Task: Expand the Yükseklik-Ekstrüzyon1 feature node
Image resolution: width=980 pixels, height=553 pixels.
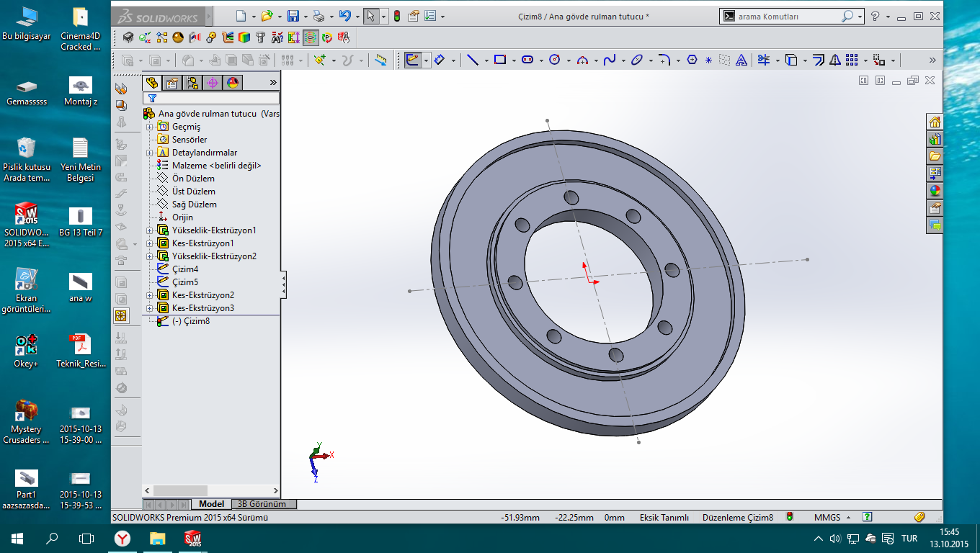Action: pyautogui.click(x=150, y=230)
